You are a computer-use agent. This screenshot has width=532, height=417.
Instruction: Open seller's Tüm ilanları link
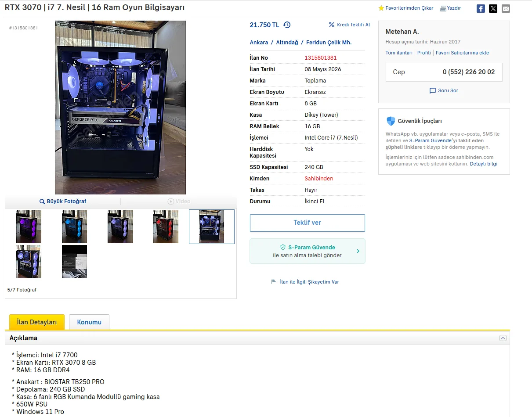pyautogui.click(x=399, y=53)
